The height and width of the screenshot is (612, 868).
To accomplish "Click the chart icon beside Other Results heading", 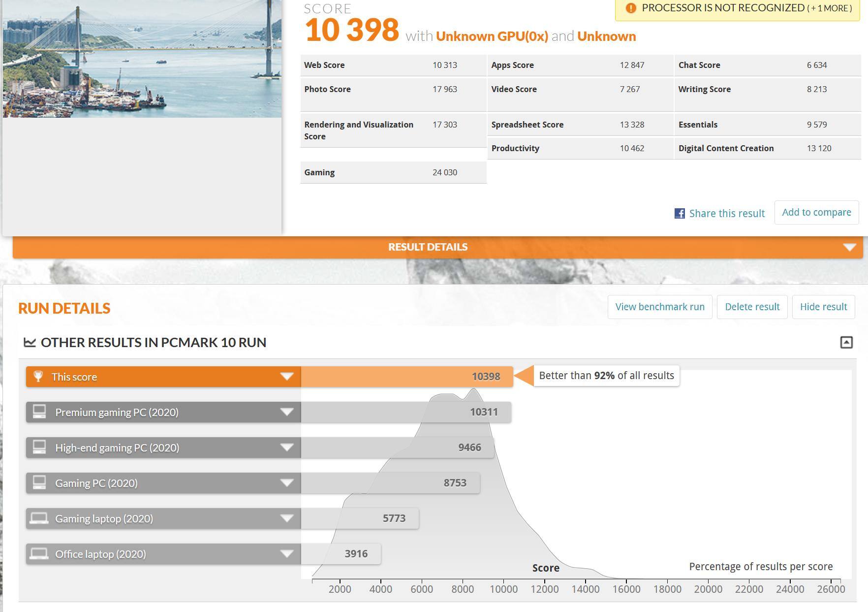I will tap(30, 342).
